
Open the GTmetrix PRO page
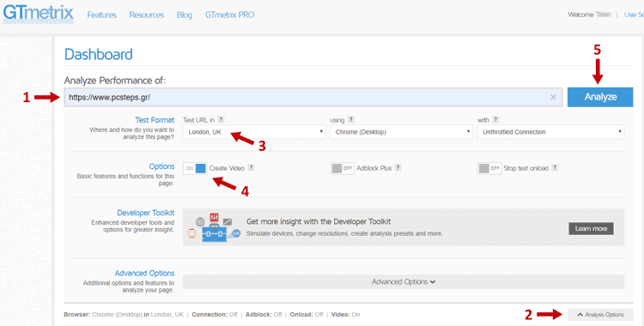229,15
